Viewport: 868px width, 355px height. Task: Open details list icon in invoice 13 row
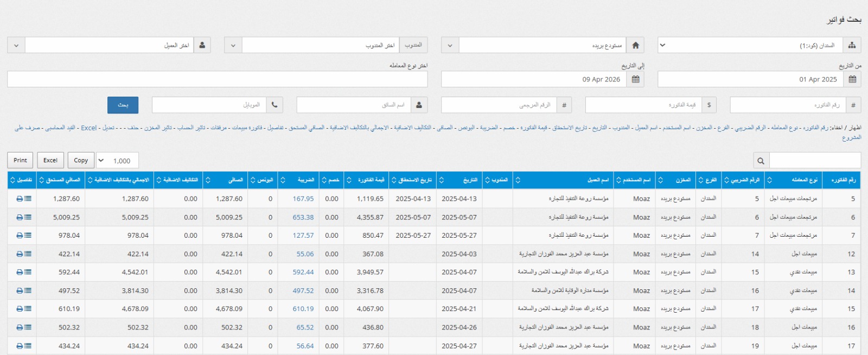28,272
